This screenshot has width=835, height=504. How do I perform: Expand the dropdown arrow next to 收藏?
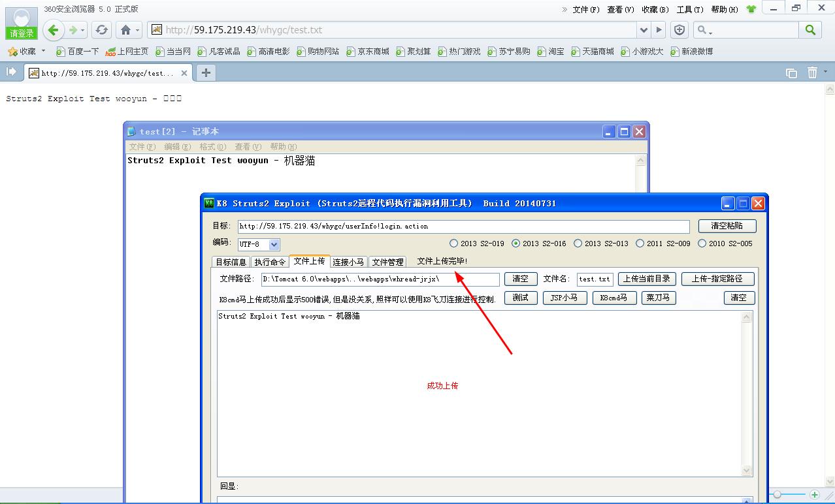click(44, 51)
